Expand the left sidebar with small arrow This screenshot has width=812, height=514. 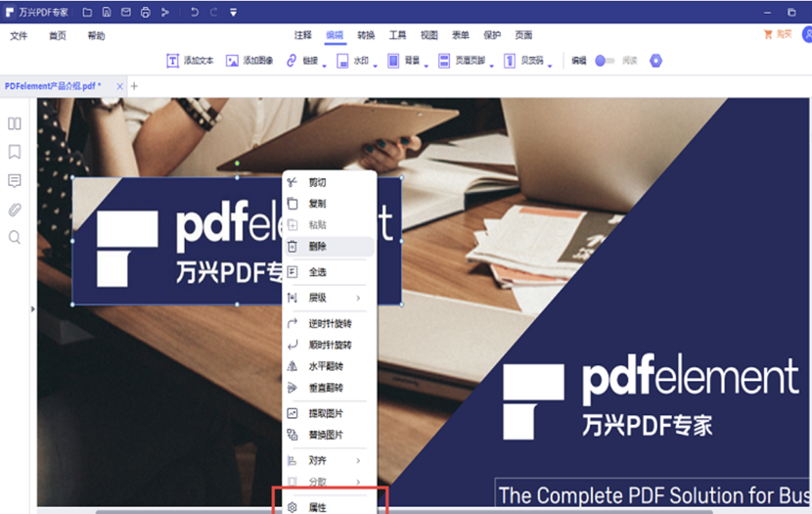tap(32, 308)
